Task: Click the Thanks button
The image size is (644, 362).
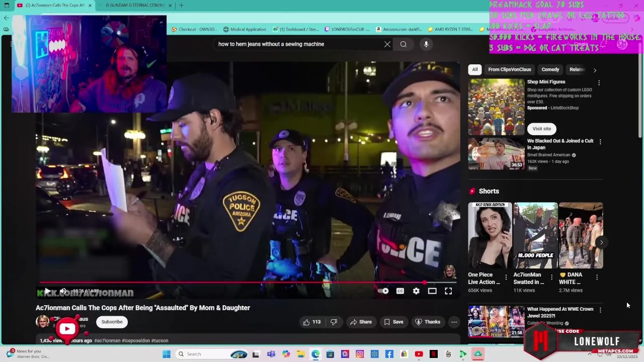Action: [x=428, y=322]
